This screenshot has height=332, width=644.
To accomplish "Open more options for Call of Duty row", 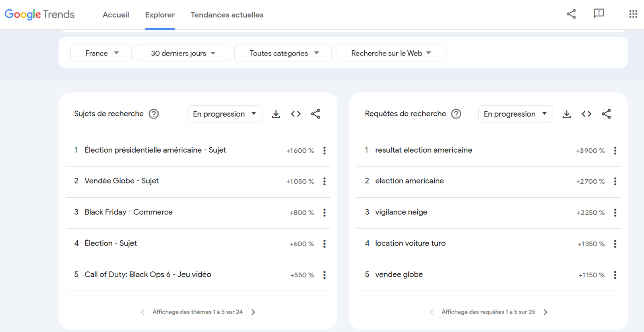I will [324, 275].
